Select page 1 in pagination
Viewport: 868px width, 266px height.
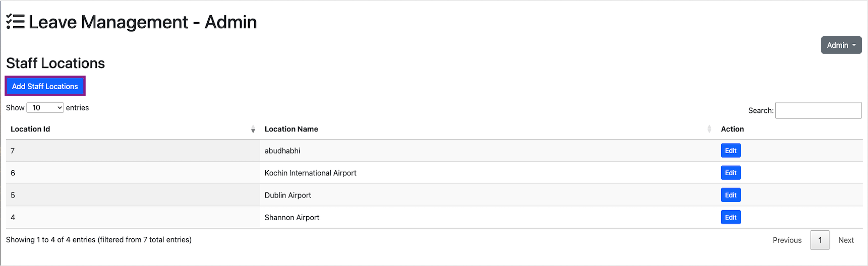point(820,240)
